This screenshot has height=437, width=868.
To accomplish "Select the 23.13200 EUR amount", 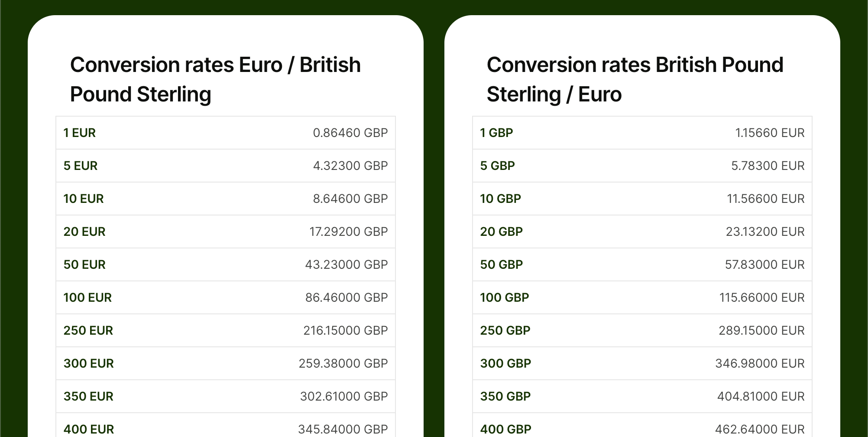I will click(x=765, y=232).
